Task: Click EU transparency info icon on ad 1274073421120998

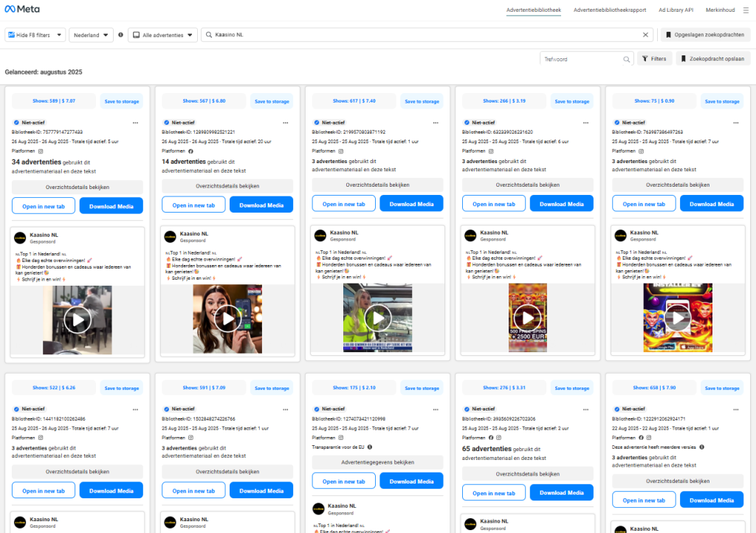Action: pyautogui.click(x=370, y=447)
